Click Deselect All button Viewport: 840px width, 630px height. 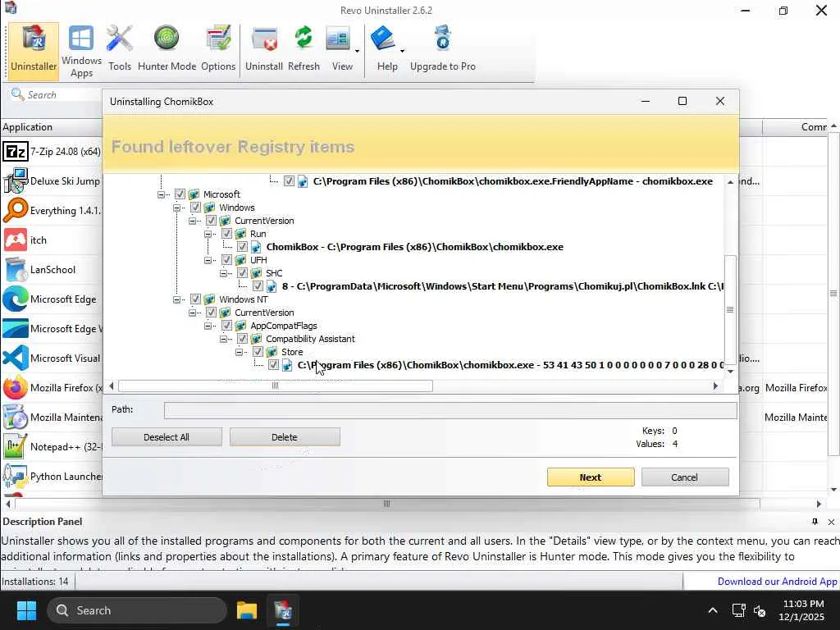[x=167, y=437]
